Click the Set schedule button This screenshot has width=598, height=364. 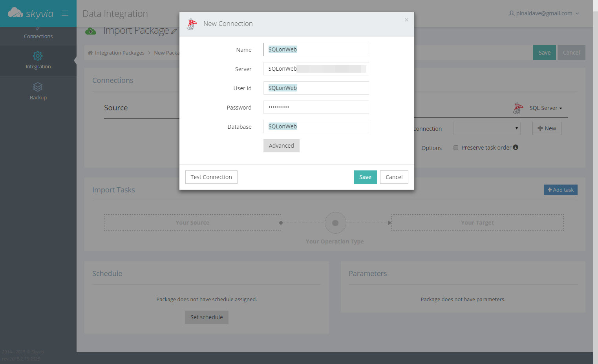click(x=207, y=317)
